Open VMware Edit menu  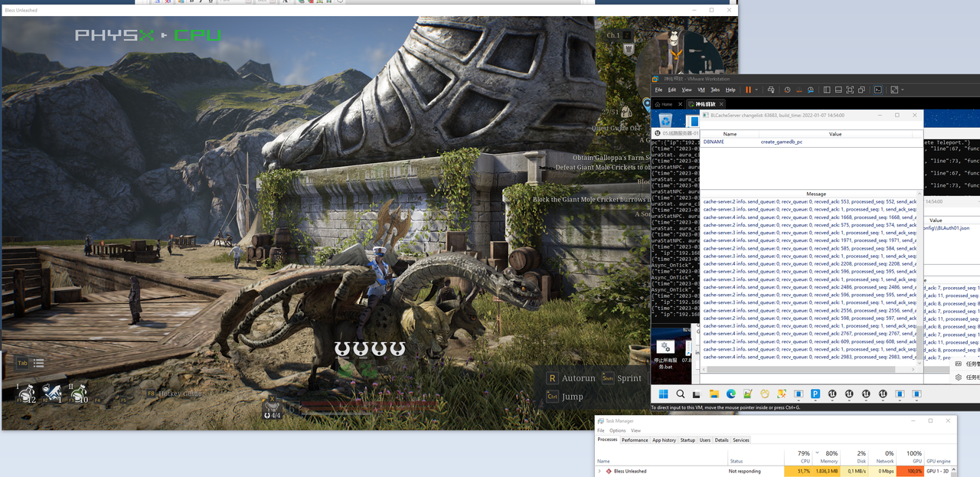pos(672,90)
